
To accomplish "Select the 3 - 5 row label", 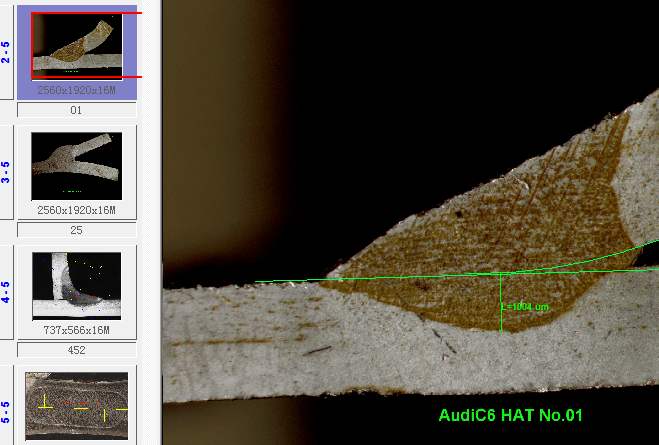I will tap(6, 170).
